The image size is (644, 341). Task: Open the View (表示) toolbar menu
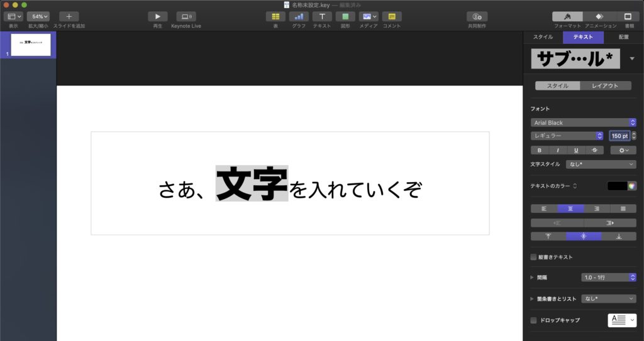click(x=13, y=16)
